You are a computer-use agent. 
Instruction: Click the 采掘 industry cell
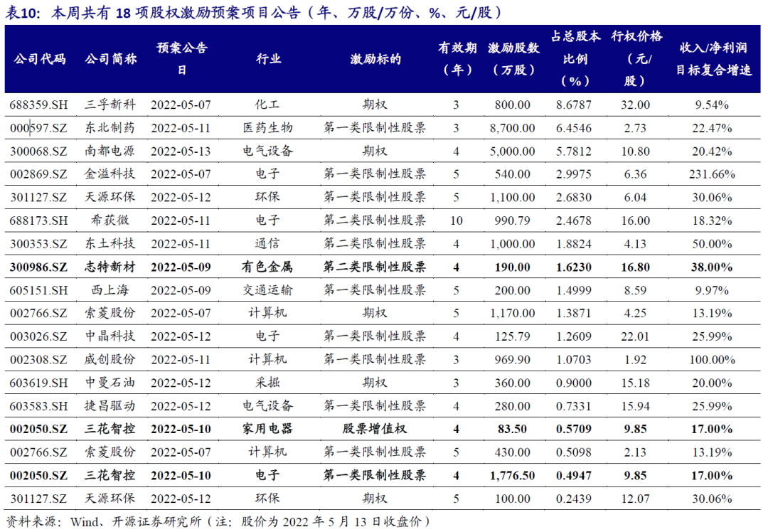pyautogui.click(x=268, y=383)
